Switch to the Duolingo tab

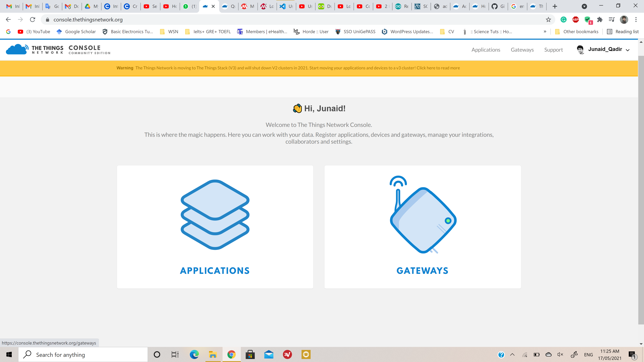point(325,6)
